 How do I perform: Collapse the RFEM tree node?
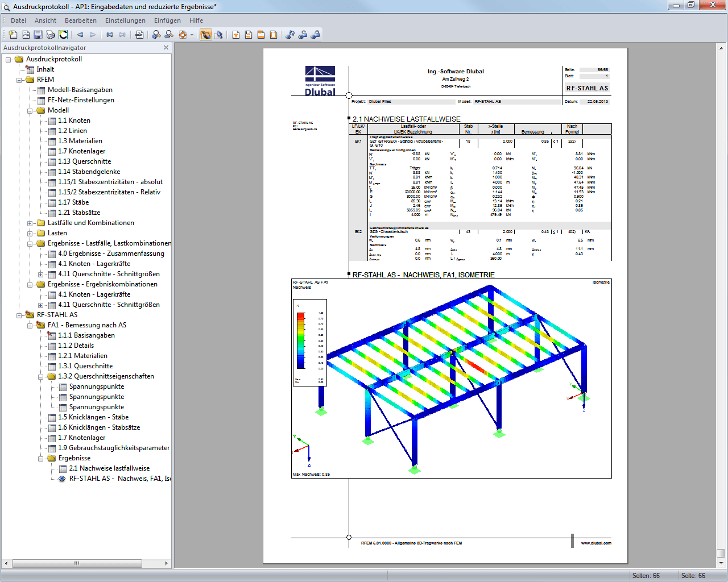pyautogui.click(x=19, y=80)
